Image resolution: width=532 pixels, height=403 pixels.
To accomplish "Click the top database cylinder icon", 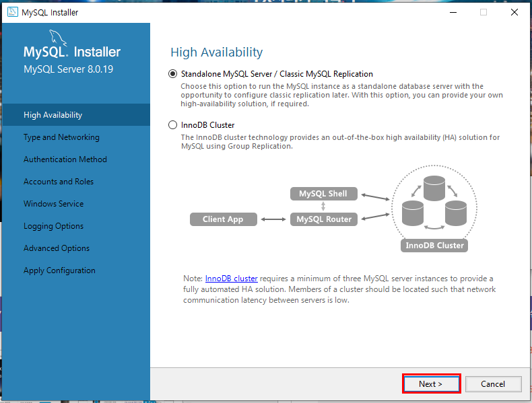I will (x=434, y=188).
